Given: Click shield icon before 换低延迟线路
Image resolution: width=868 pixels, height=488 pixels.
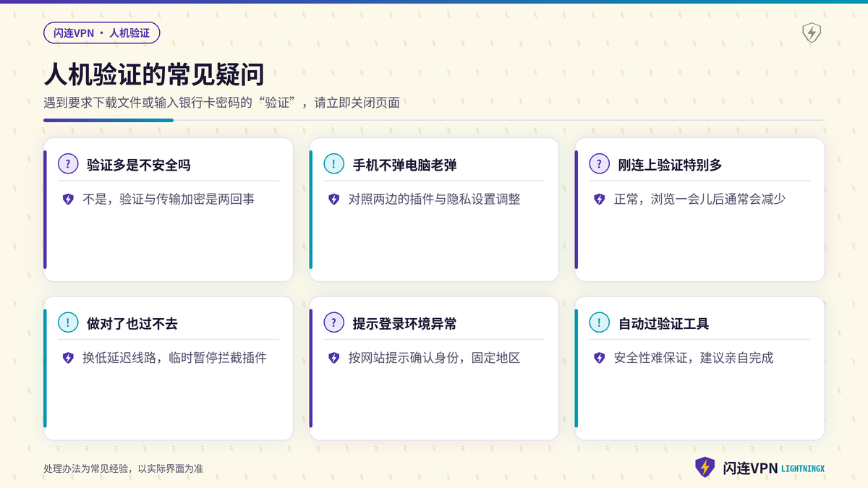Looking at the screenshot, I should 68,358.
